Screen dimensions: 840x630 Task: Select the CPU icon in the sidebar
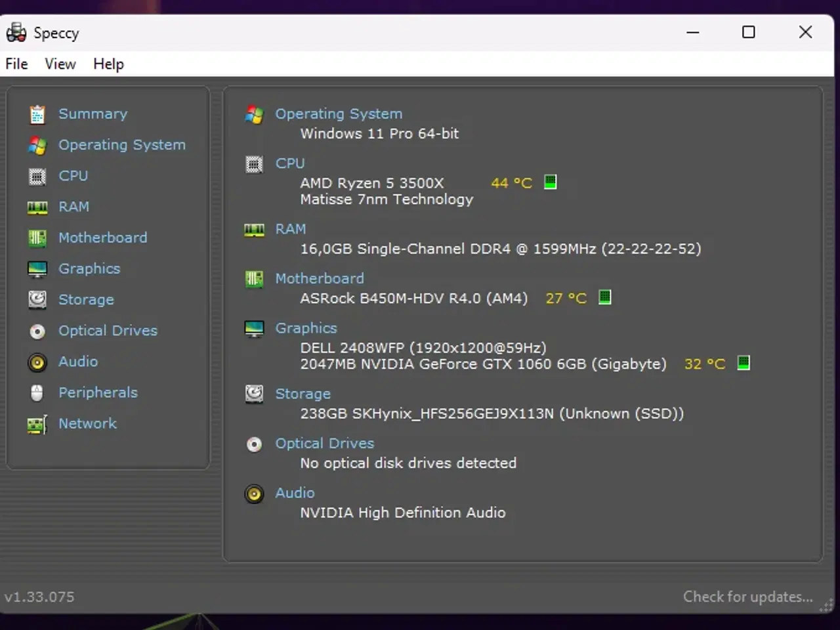(x=37, y=176)
